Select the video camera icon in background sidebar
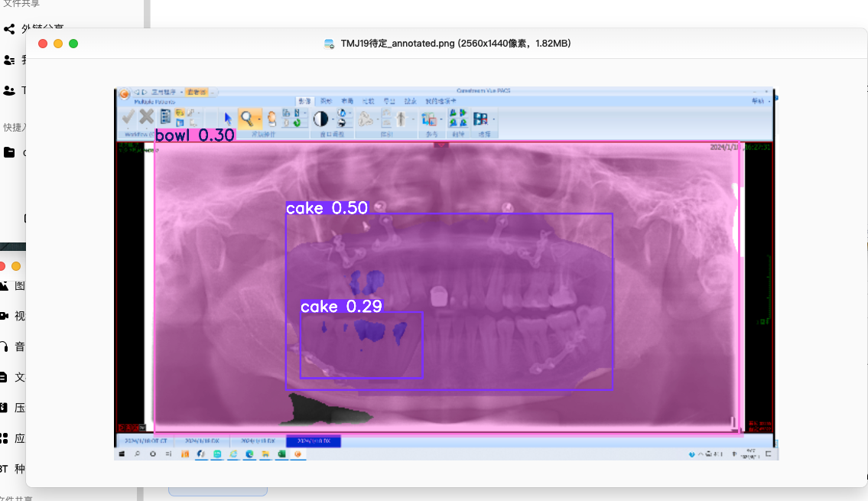868x501 pixels. [5, 316]
